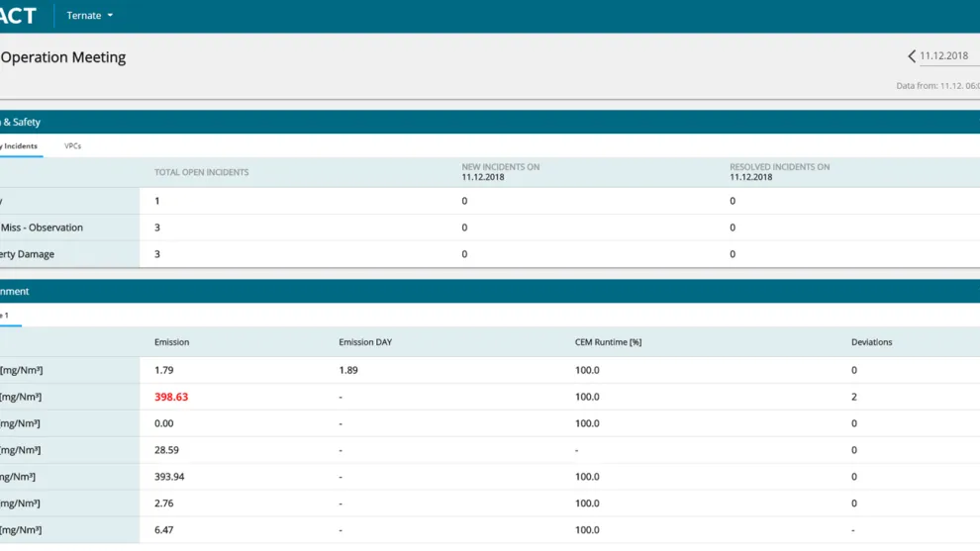Click the 393.94 emission value
The width and height of the screenshot is (980, 551).
point(171,477)
